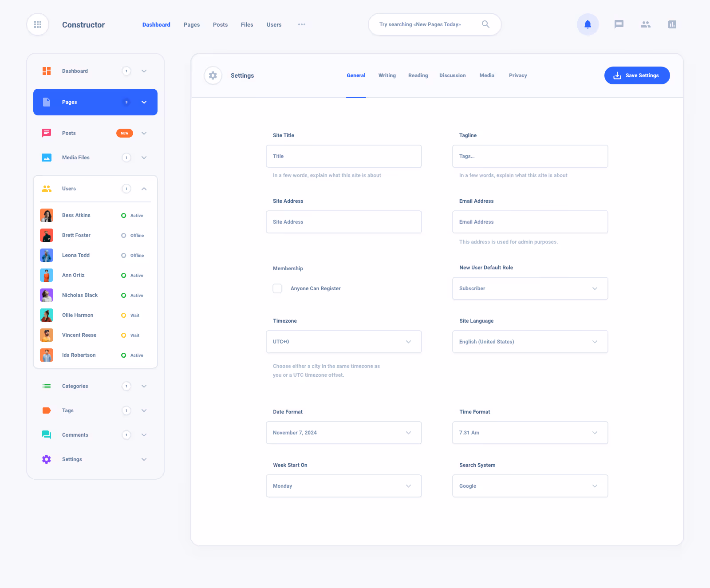The image size is (710, 588).
Task: Open the chat messages icon
Action: (x=619, y=24)
